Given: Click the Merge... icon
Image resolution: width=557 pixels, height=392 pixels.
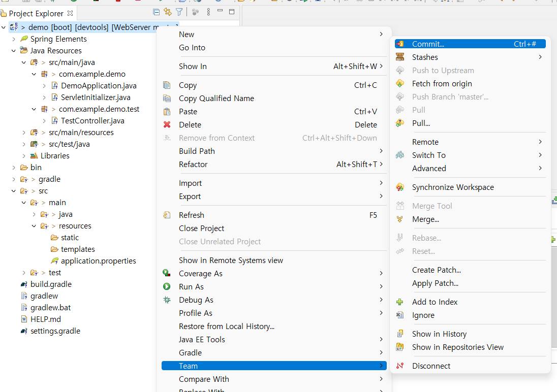Looking at the screenshot, I should [x=400, y=219].
